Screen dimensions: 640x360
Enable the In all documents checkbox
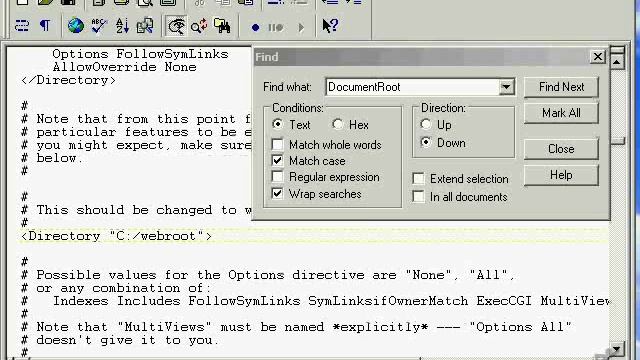pyautogui.click(x=418, y=197)
